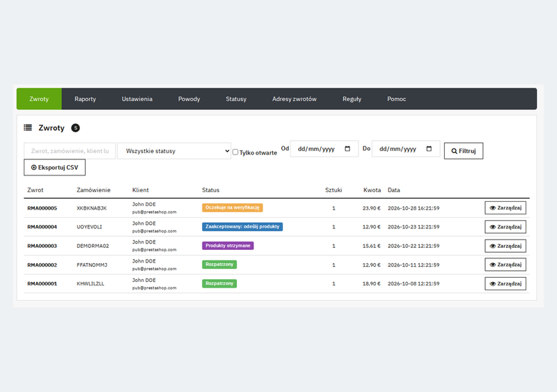
Task: Click the list icon beside Zwroty heading
Action: coord(28,127)
